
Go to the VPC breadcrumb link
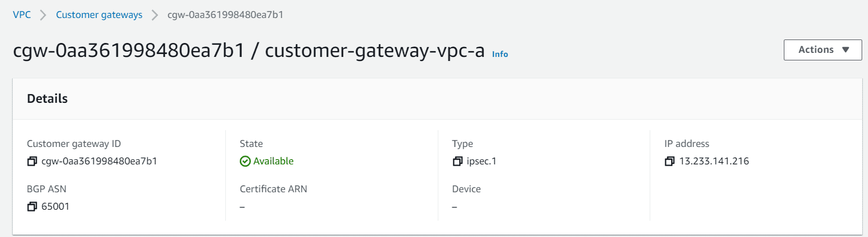click(x=21, y=15)
